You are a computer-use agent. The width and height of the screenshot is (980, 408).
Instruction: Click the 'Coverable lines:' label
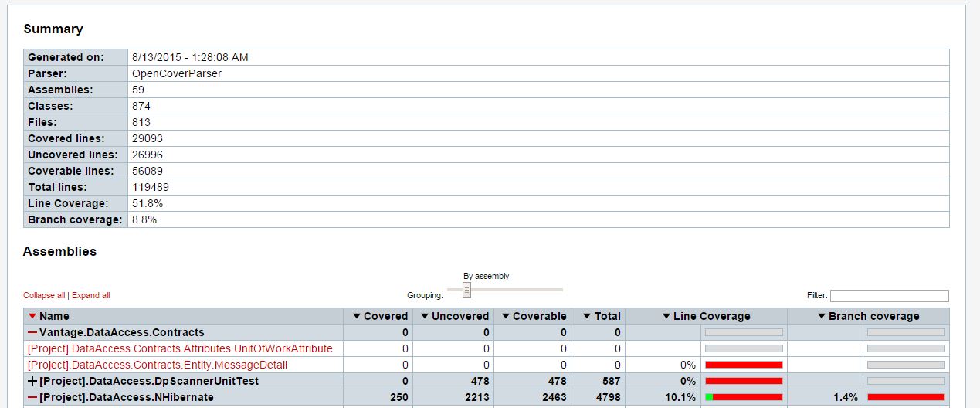[x=70, y=171]
